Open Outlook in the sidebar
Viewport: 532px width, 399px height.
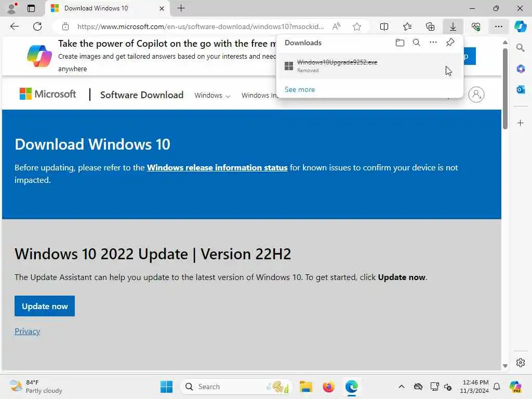(x=520, y=89)
